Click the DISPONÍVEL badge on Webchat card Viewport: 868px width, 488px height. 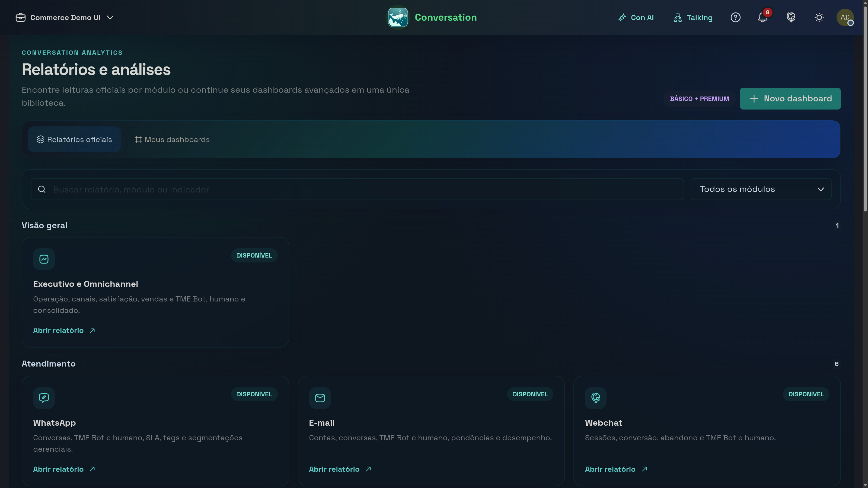806,394
